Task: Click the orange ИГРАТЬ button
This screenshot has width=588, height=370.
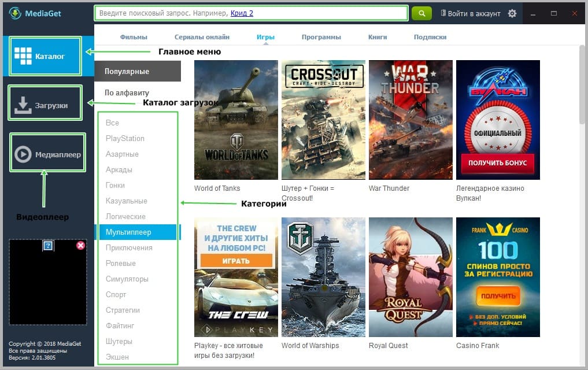Action: click(x=236, y=261)
